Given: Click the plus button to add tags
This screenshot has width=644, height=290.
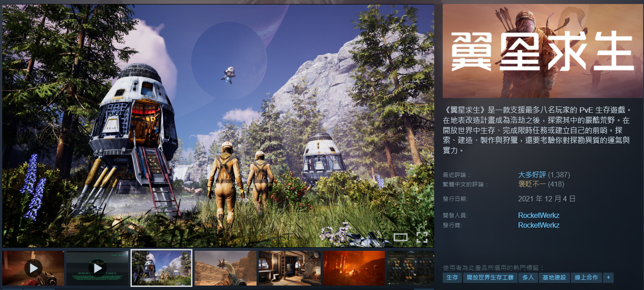Looking at the screenshot, I should click(608, 278).
